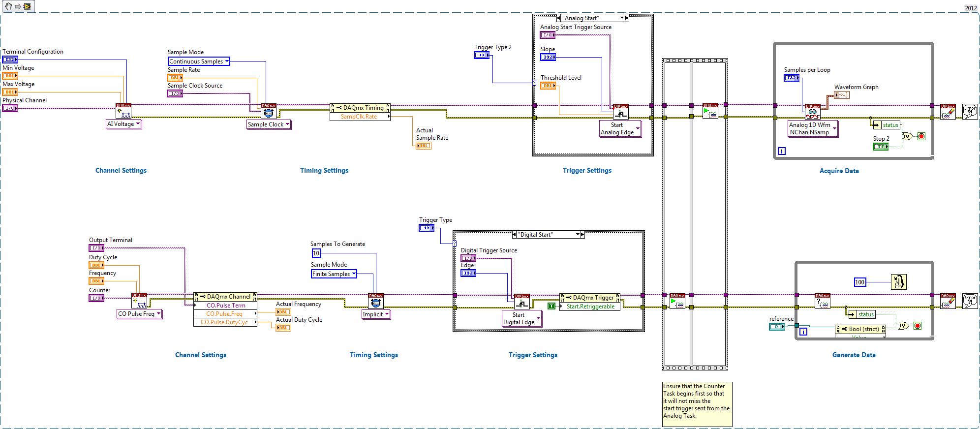
Task: Click the lower Simple Error Handler icon
Action: [970, 301]
